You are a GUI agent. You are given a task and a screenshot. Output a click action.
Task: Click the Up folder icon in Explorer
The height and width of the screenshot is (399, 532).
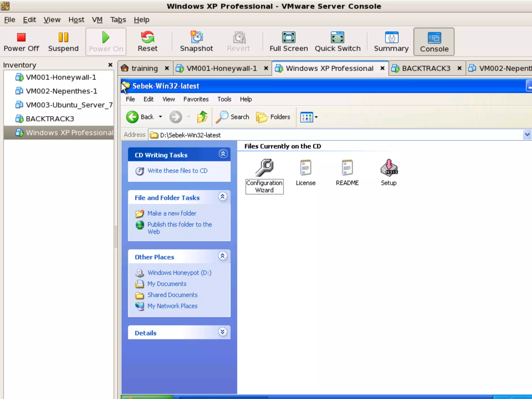[202, 117]
